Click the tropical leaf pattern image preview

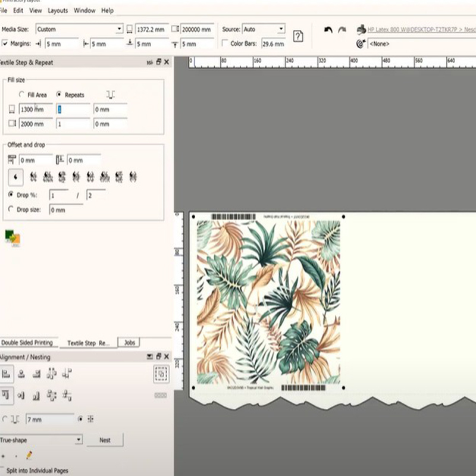[268, 302]
